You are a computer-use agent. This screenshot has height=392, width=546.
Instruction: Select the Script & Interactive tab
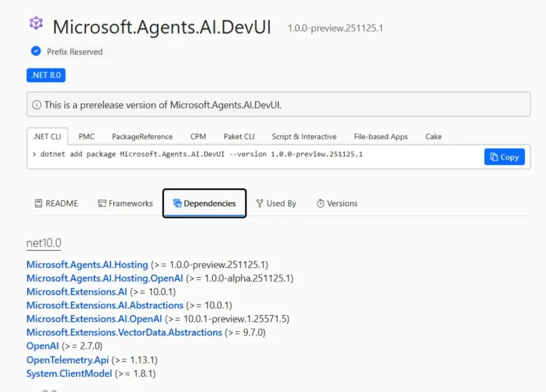tap(304, 137)
